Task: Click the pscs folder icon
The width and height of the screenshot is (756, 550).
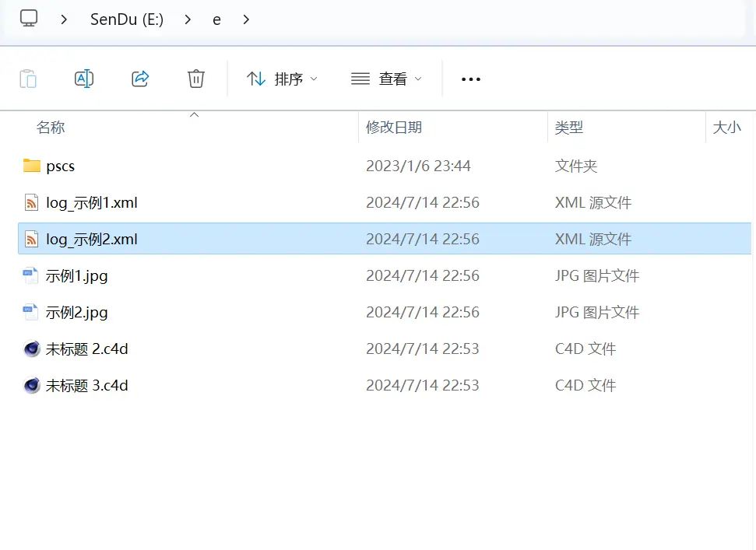Action: pyautogui.click(x=32, y=166)
